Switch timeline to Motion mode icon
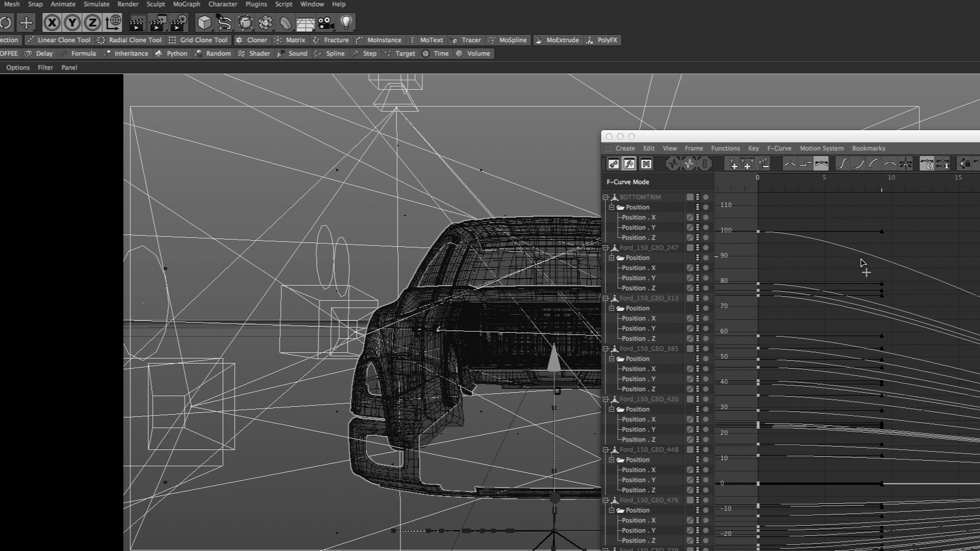The width and height of the screenshot is (980, 551). coord(646,164)
